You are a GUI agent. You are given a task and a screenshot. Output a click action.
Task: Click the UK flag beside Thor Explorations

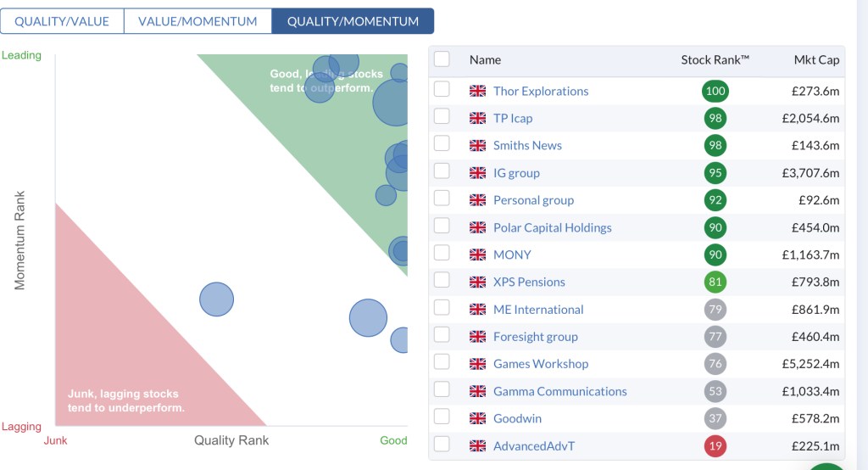pyautogui.click(x=477, y=91)
